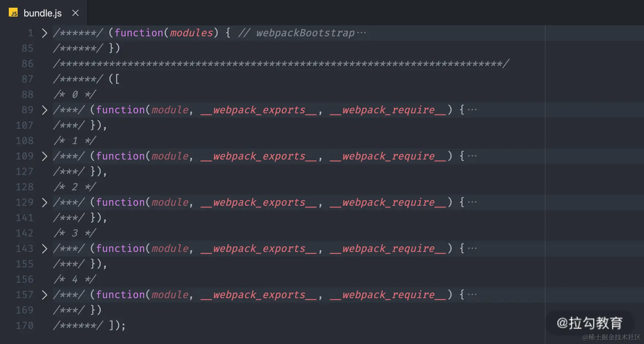Click line number 87 in the gutter
Screen dimensions: 644x344
click(27, 79)
